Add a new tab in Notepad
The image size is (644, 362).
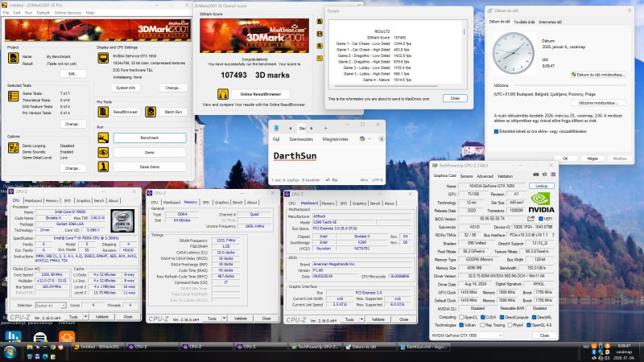click(325, 129)
